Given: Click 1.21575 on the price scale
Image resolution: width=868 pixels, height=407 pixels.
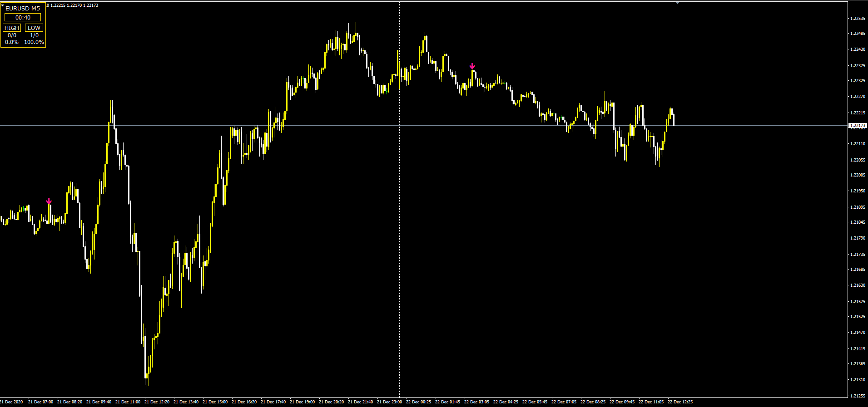Looking at the screenshot, I should 857,302.
